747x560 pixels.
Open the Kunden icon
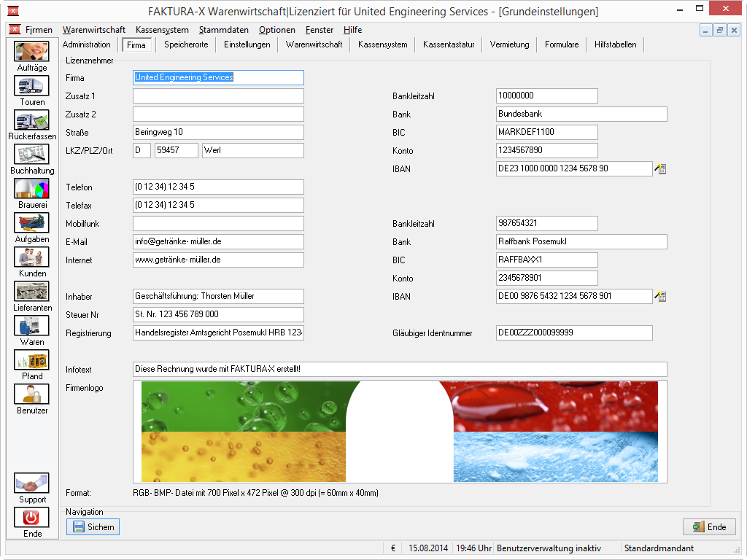click(x=31, y=257)
